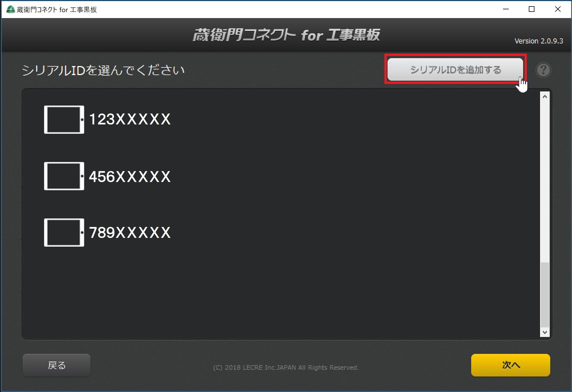Go back with the 戻る button
Screen dimensions: 572x392
[56, 365]
